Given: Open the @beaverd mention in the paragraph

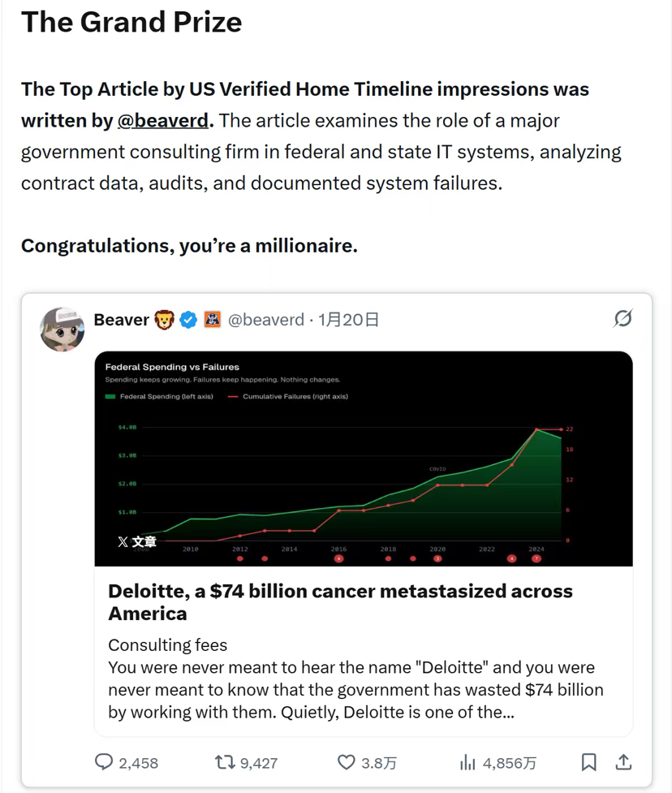Looking at the screenshot, I should tap(162, 121).
